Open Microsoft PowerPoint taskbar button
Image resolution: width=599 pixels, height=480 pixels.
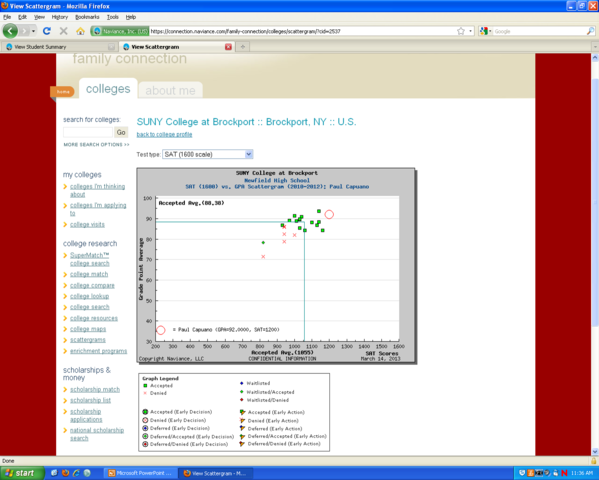(141, 473)
